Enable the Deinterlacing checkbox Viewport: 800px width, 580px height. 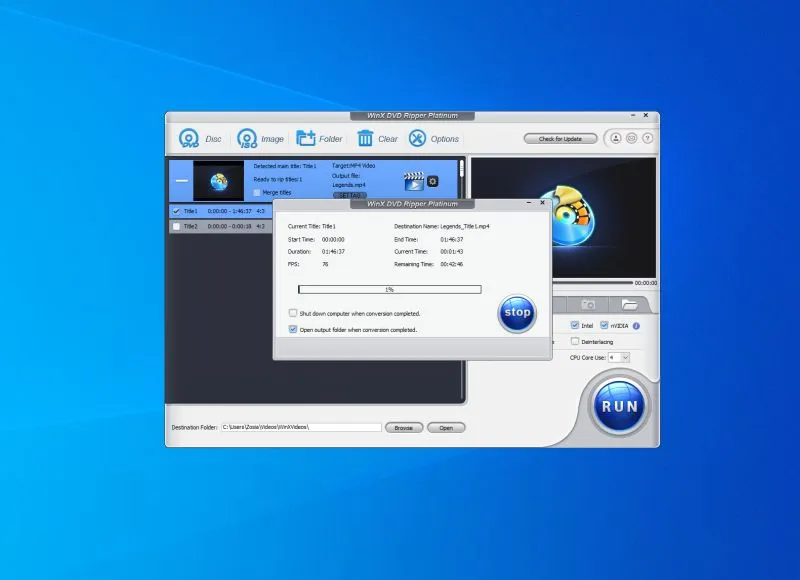(x=574, y=341)
